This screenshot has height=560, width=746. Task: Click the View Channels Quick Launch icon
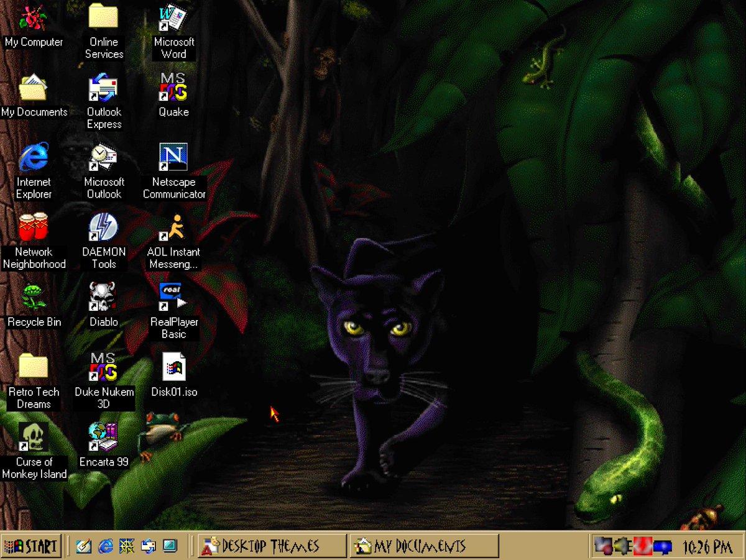[x=127, y=546]
